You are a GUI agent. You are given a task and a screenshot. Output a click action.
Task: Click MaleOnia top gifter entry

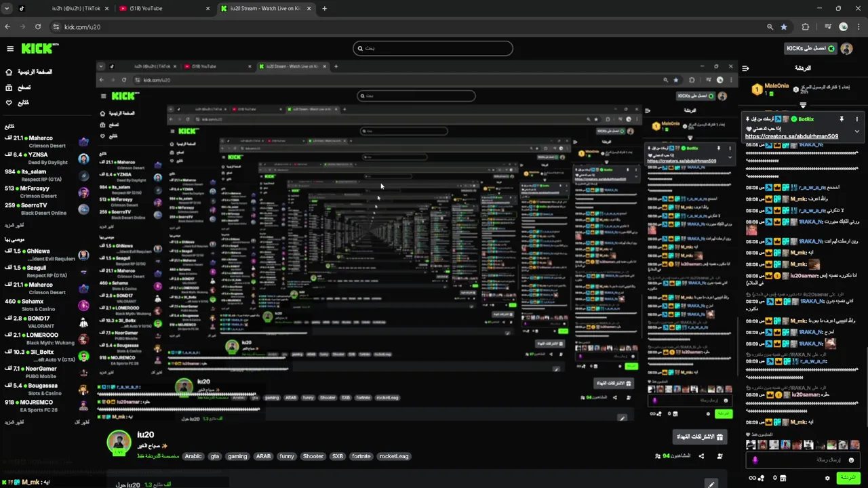[770, 89]
